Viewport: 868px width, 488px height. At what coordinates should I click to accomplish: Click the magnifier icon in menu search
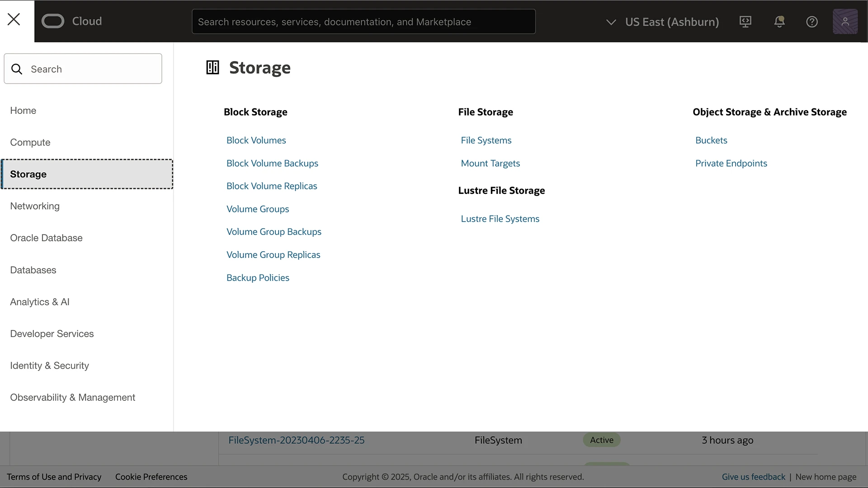click(17, 69)
